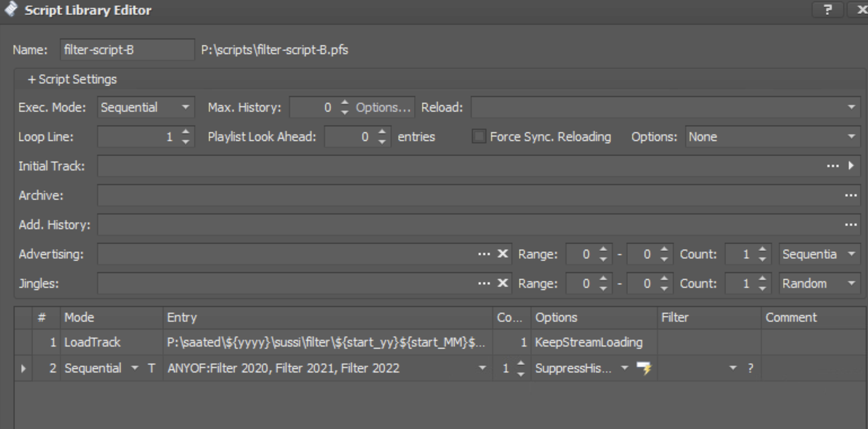This screenshot has width=868, height=429.
Task: Click the Max. History Options... button
Action: (x=383, y=107)
